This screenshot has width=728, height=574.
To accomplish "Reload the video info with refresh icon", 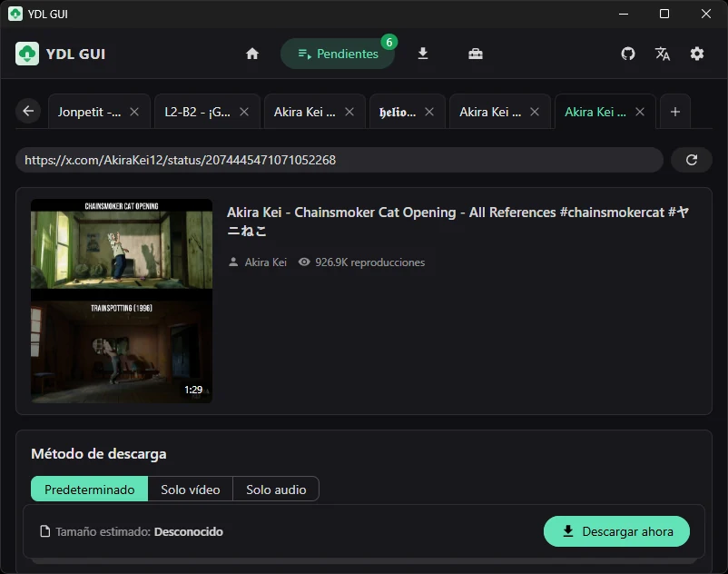I will tap(692, 160).
